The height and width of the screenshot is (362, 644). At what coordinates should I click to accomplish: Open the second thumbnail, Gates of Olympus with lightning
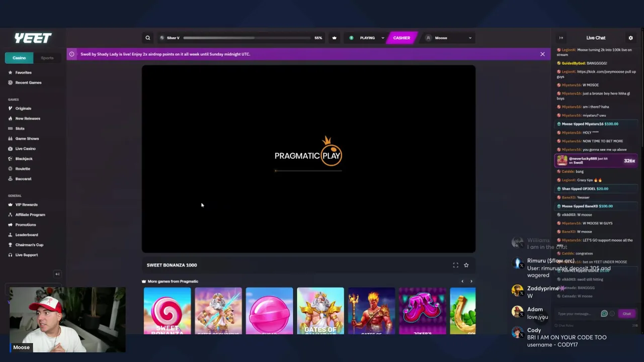(x=218, y=311)
